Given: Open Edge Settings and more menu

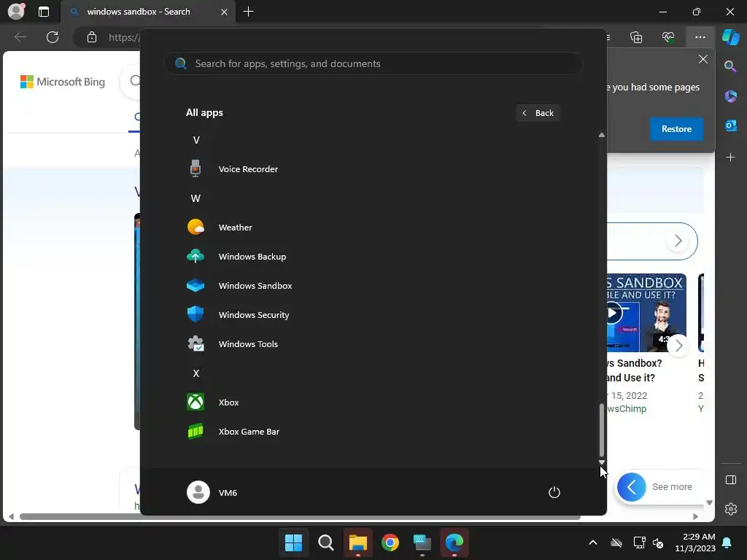Looking at the screenshot, I should 700,37.
